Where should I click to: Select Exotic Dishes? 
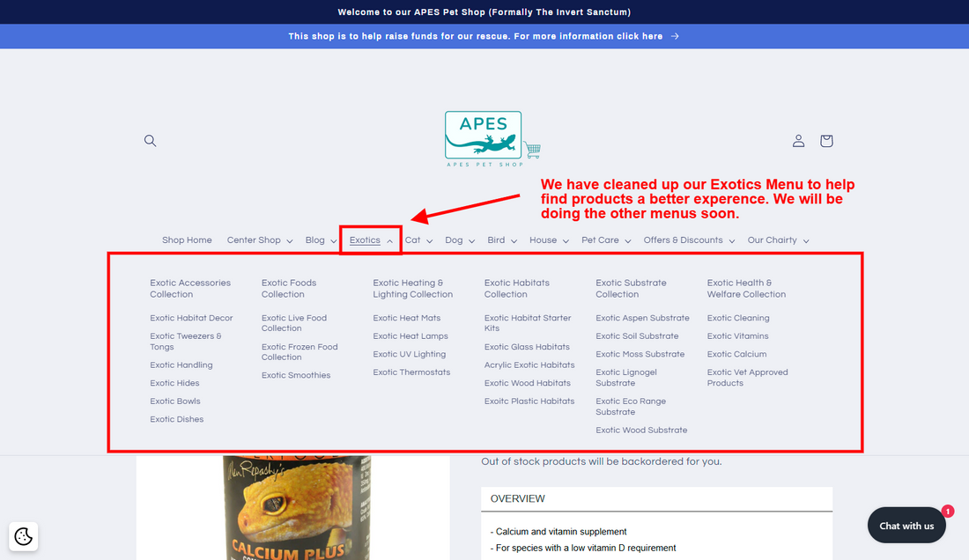pos(177,419)
